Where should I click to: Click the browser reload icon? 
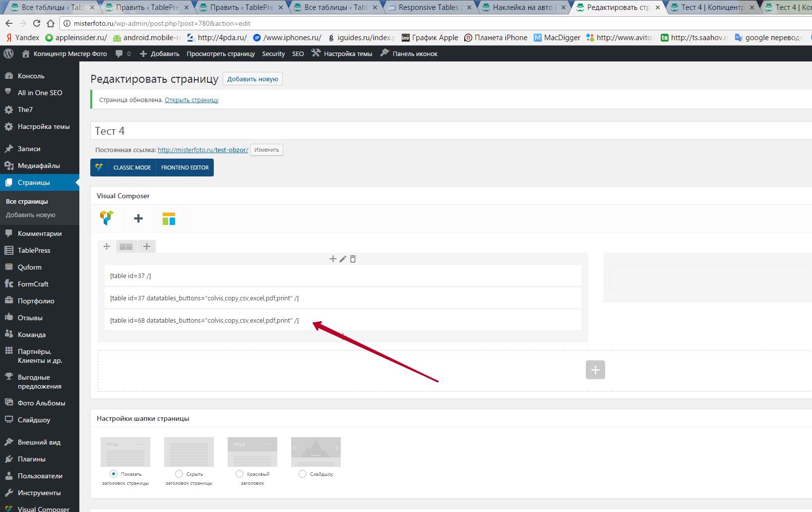pos(37,23)
